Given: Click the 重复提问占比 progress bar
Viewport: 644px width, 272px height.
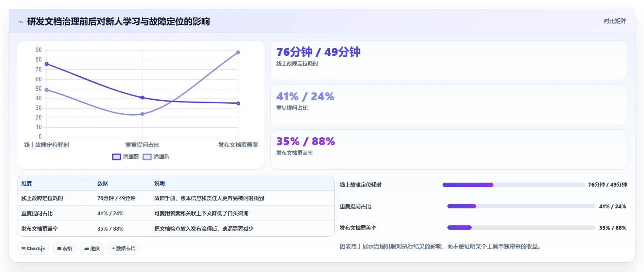Looking at the screenshot, I should (521, 206).
